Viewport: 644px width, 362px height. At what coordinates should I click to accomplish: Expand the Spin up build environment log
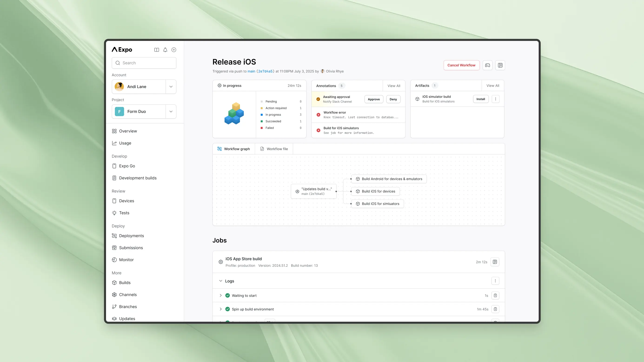pos(220,309)
